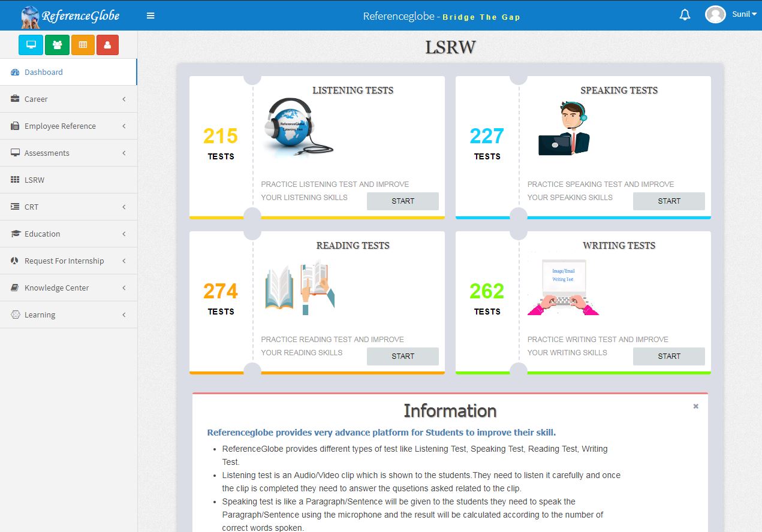The height and width of the screenshot is (532, 762).
Task: Select Education in the sidebar
Action: 68,234
